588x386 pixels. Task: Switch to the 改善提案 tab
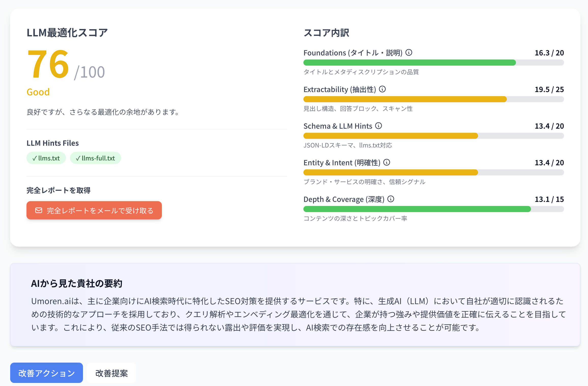(111, 373)
